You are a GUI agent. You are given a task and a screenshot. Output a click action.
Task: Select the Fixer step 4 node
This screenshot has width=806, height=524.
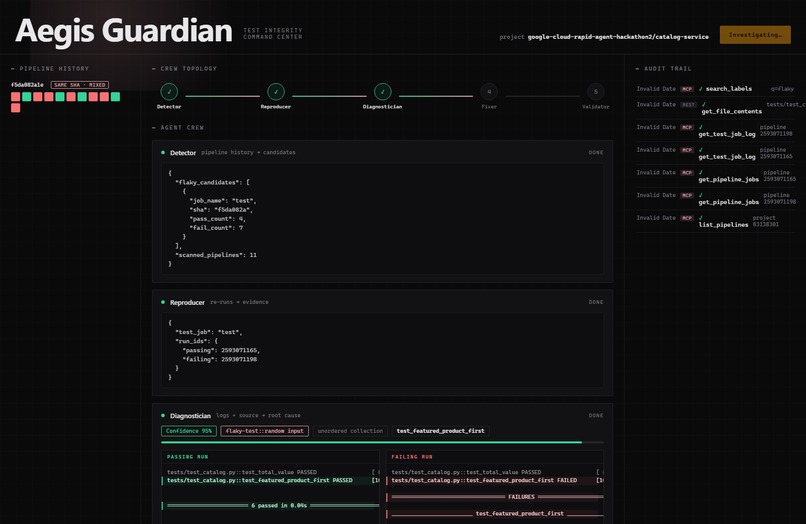point(489,92)
